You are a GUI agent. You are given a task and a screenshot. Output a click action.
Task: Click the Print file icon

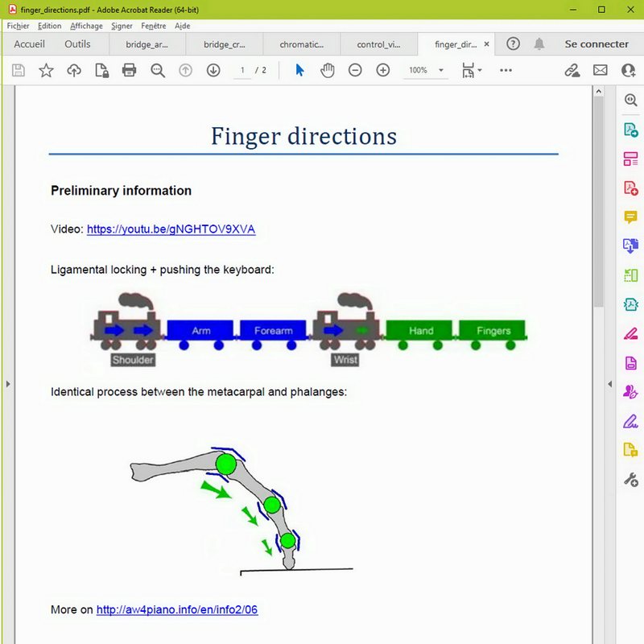click(x=129, y=71)
